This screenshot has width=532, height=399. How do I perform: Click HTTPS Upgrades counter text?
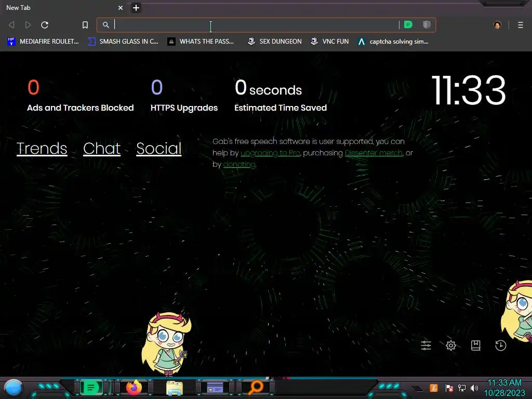coord(184,108)
